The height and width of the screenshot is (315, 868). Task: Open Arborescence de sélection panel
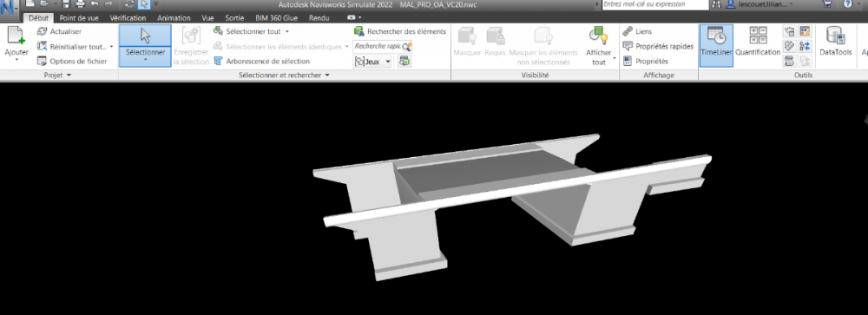pyautogui.click(x=261, y=61)
